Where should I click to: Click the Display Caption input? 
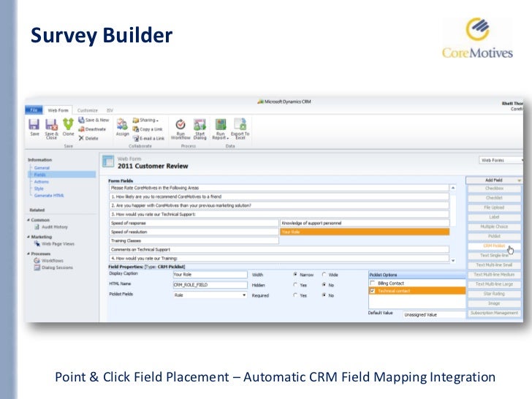(x=210, y=275)
